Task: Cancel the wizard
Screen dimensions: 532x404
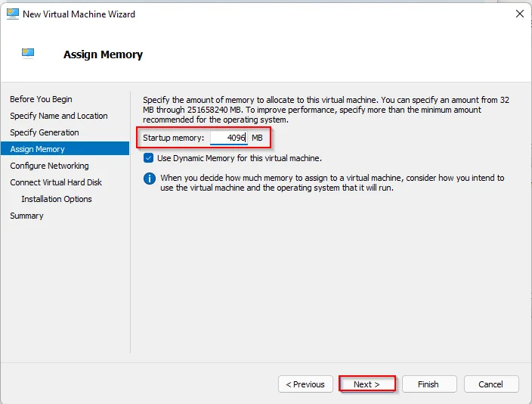Action: pyautogui.click(x=491, y=384)
